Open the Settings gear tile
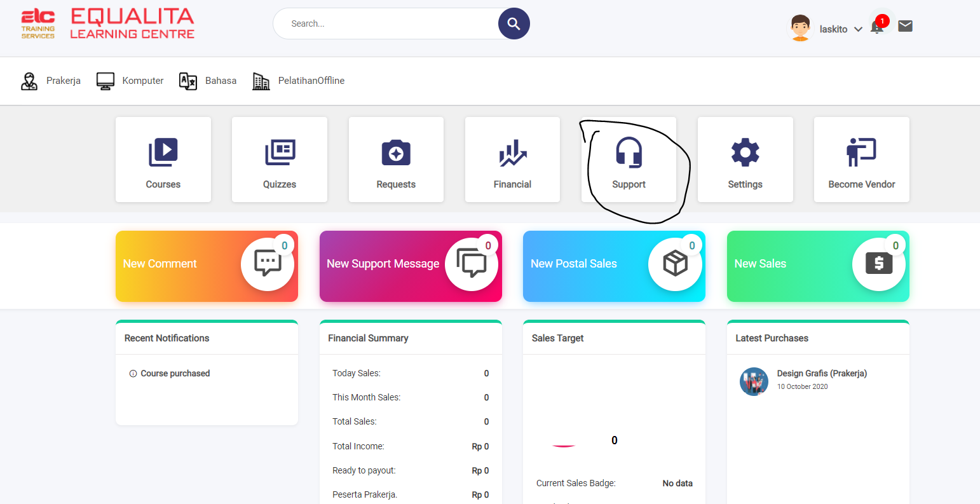 click(745, 160)
